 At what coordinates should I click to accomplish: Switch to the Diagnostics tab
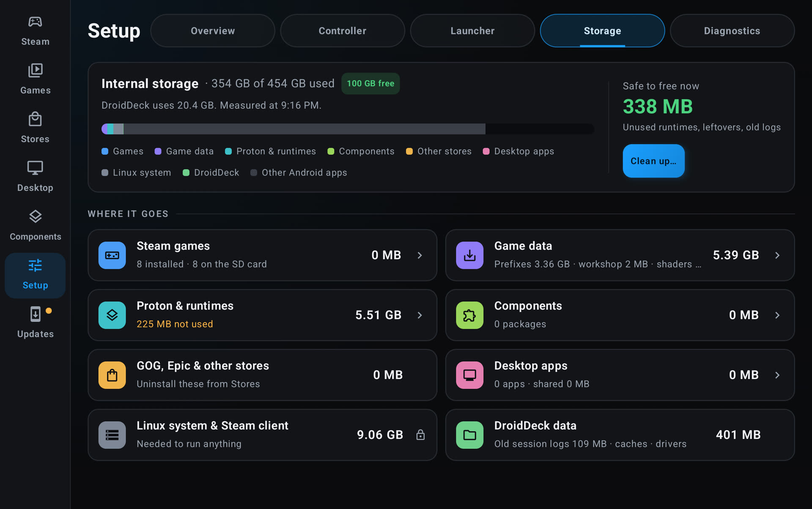(x=732, y=31)
